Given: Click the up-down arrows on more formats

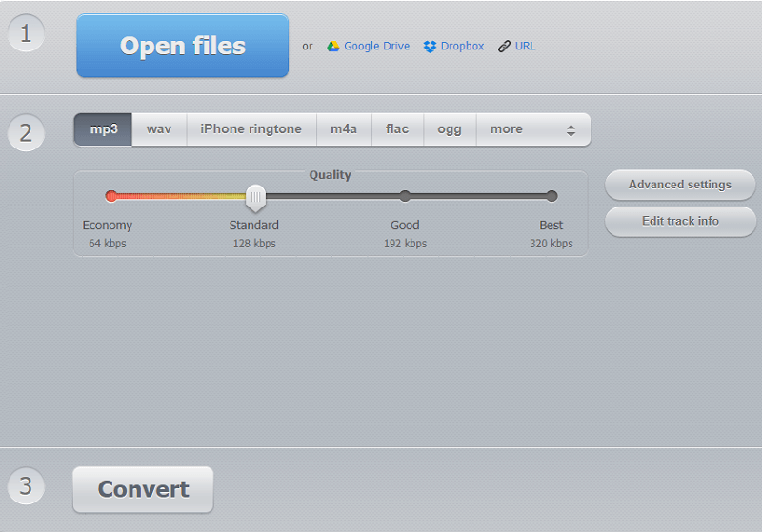Looking at the screenshot, I should [x=571, y=130].
